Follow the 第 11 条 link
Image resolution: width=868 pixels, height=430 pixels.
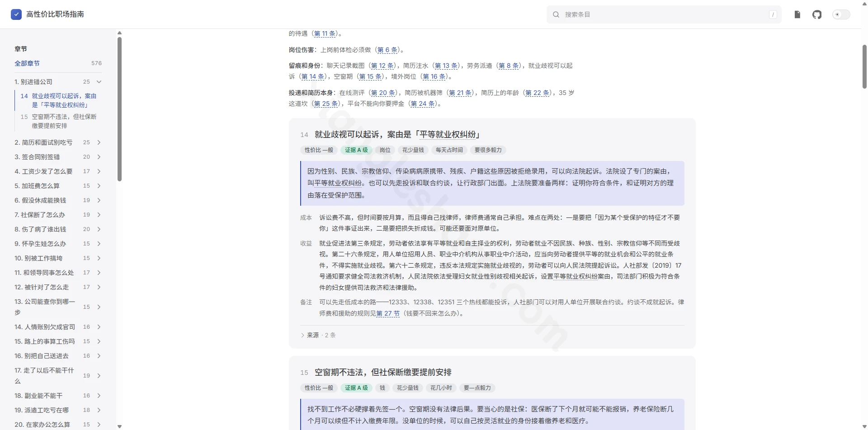(325, 33)
